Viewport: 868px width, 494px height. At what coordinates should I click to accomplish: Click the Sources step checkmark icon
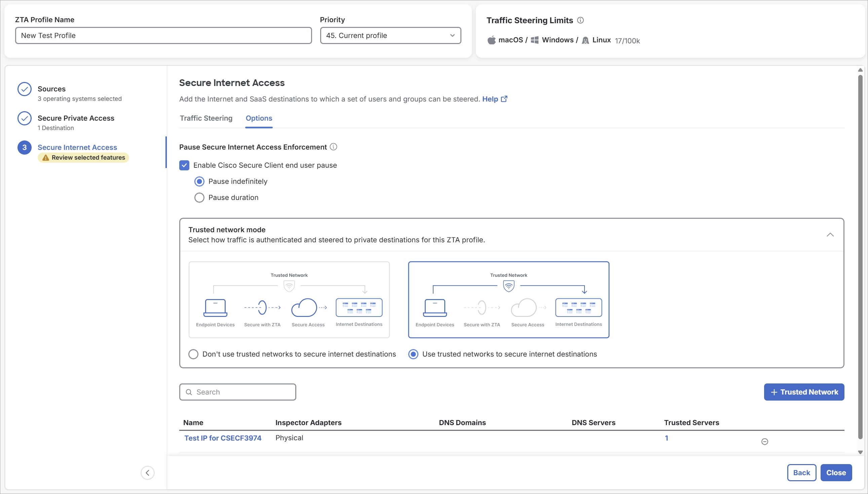(25, 89)
